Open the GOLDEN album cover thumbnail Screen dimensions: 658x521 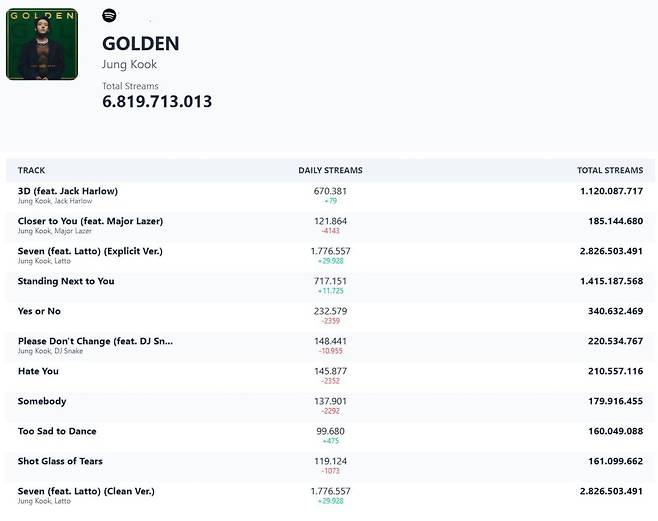tap(42, 44)
